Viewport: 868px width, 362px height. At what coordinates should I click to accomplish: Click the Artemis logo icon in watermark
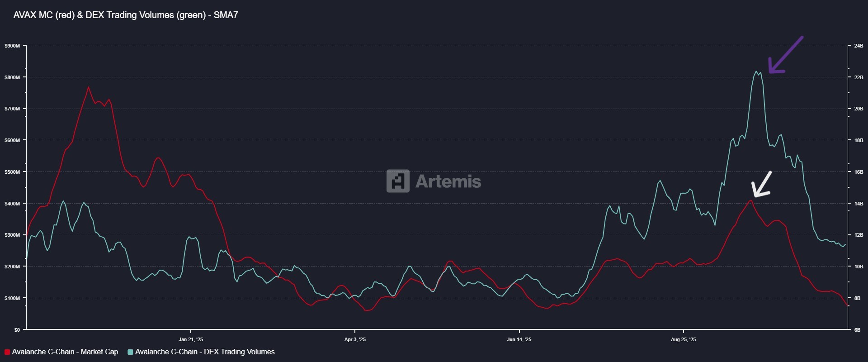[398, 181]
